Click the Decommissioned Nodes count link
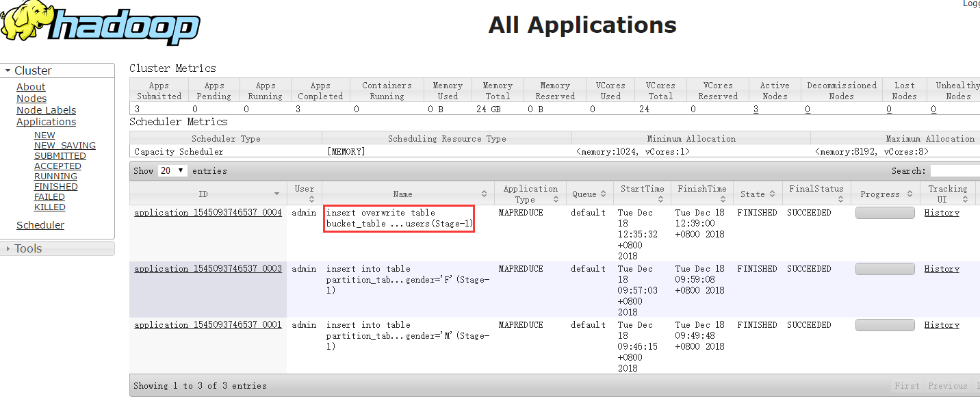Image resolution: width=980 pixels, height=401 pixels. click(808, 109)
